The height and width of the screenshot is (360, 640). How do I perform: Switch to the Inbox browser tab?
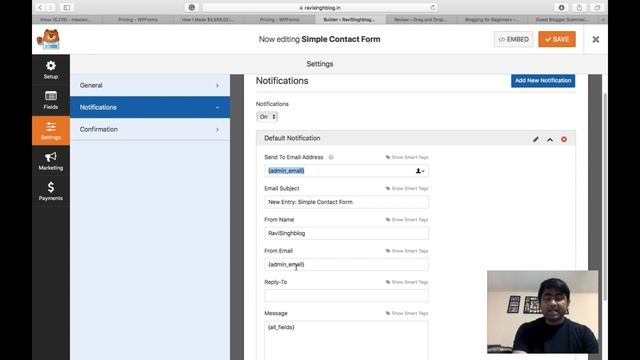pyautogui.click(x=66, y=20)
